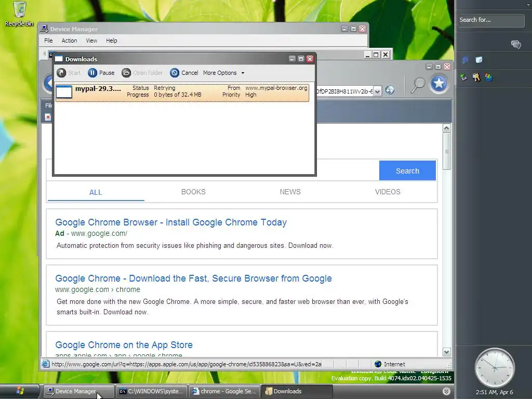
Task: Click the browser scrollbar down arrow
Action: (x=446, y=352)
